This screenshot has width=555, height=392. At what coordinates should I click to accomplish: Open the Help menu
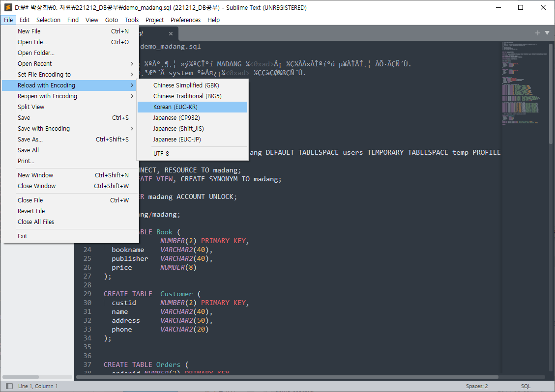213,20
